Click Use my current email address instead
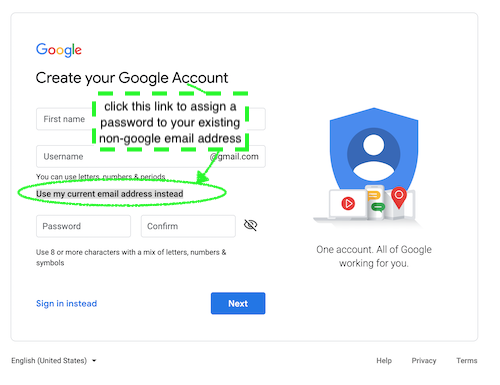This screenshot has width=500, height=385. 110,194
